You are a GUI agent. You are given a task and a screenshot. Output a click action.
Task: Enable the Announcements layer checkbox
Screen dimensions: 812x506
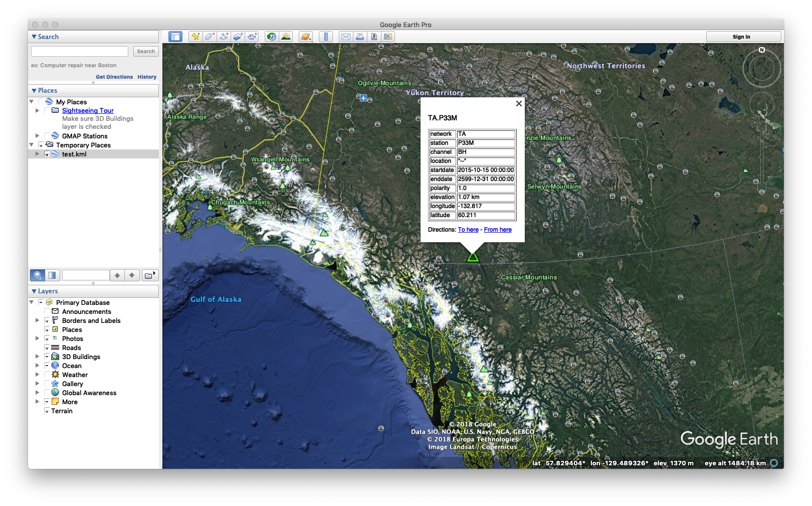[47, 311]
